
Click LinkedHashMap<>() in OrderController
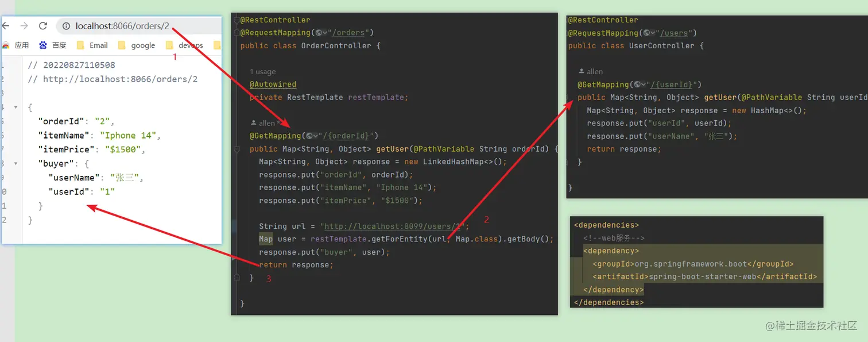(x=463, y=162)
